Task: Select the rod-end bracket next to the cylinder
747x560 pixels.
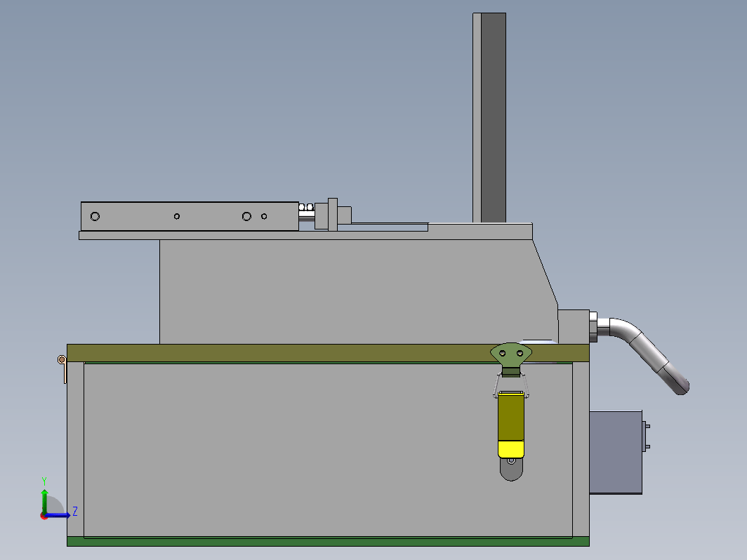Action: [333, 215]
